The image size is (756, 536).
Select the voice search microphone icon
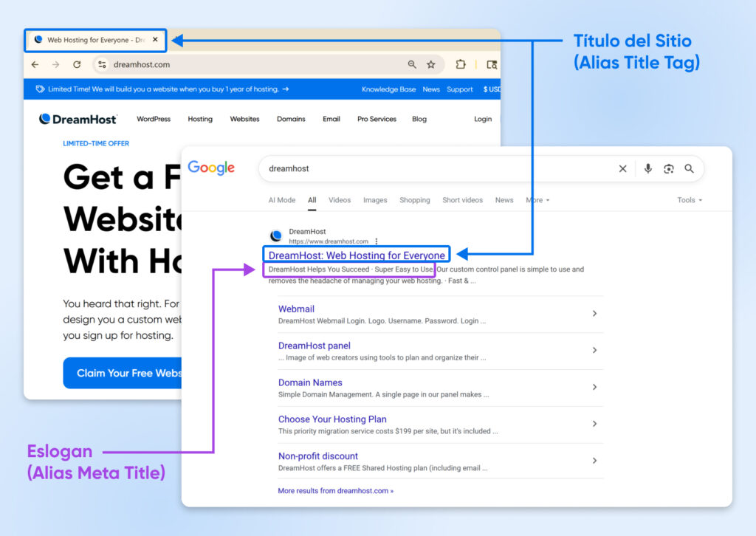tap(647, 168)
